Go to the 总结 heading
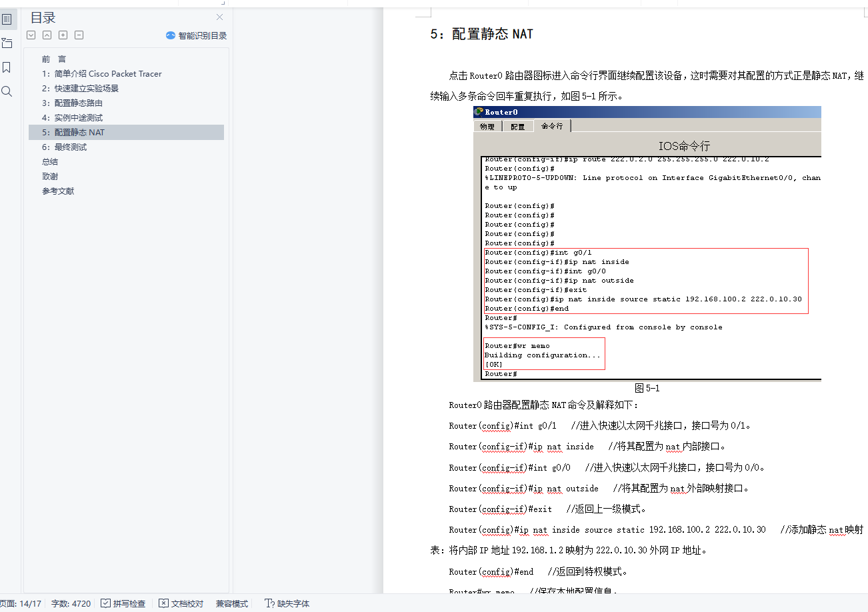868x612 pixels. click(x=50, y=162)
